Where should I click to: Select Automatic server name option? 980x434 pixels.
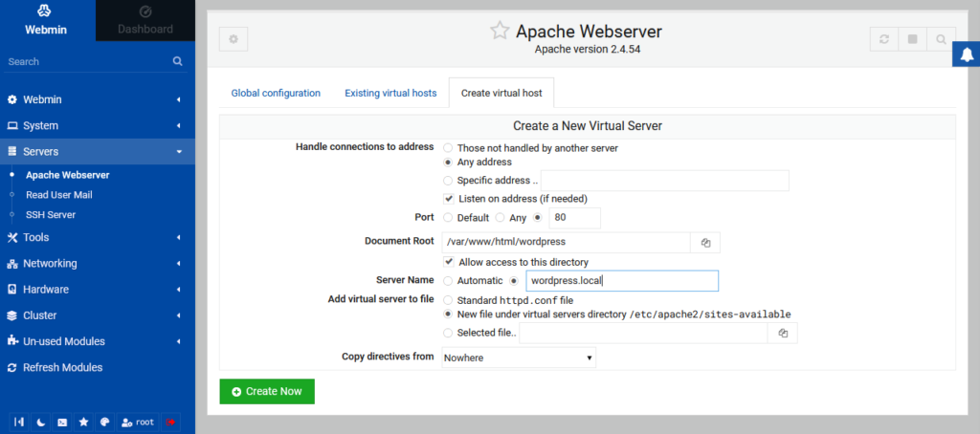tap(448, 281)
